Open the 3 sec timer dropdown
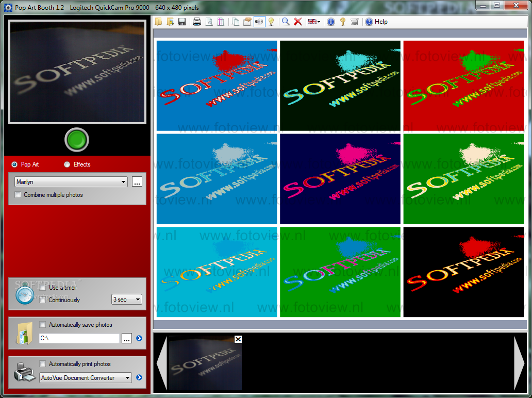Image resolution: width=532 pixels, height=398 pixels. tap(126, 299)
